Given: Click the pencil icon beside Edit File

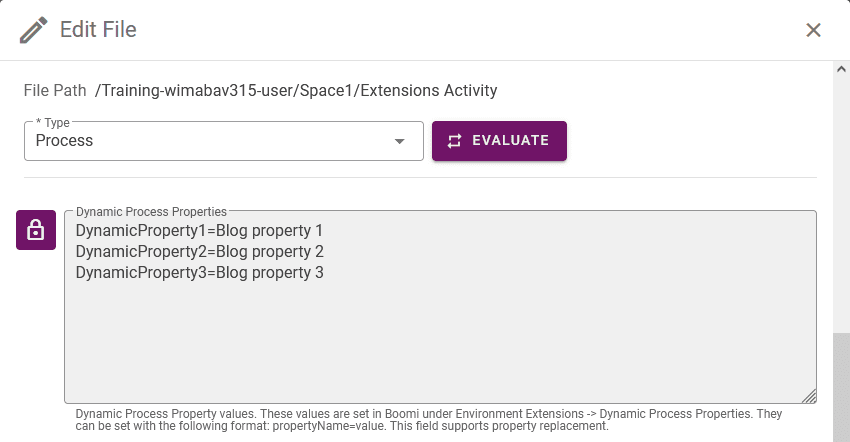Looking at the screenshot, I should [x=34, y=30].
